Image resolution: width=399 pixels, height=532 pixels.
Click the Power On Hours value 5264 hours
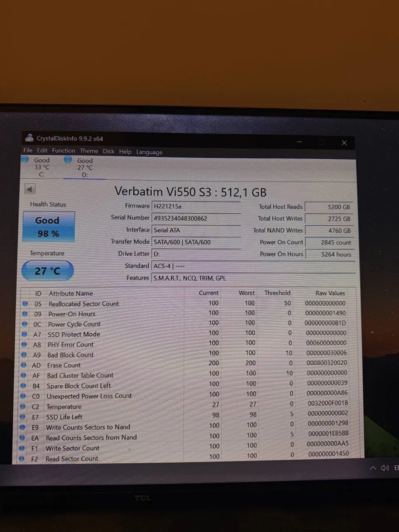330,254
